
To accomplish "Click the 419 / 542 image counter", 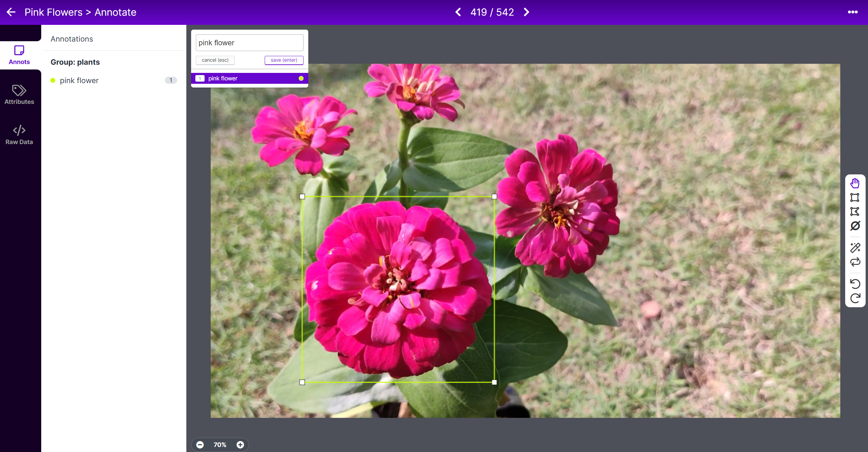I will point(492,12).
